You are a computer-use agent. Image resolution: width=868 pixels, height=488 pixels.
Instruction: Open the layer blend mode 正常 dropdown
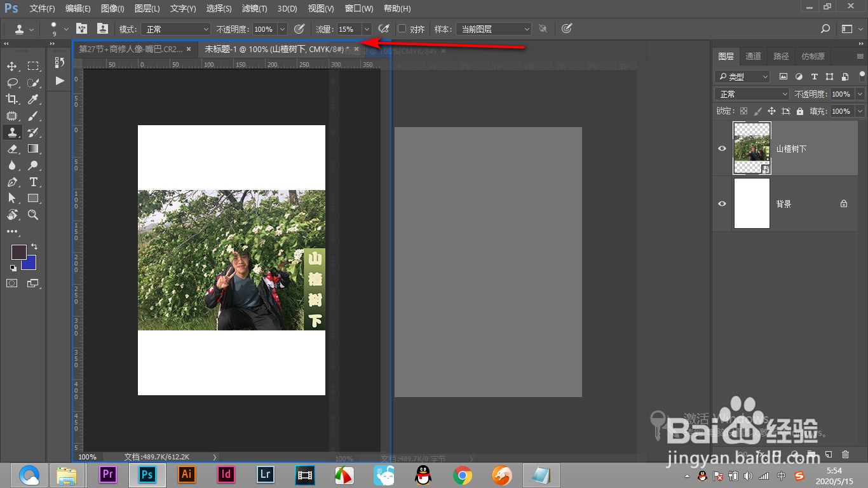[752, 94]
